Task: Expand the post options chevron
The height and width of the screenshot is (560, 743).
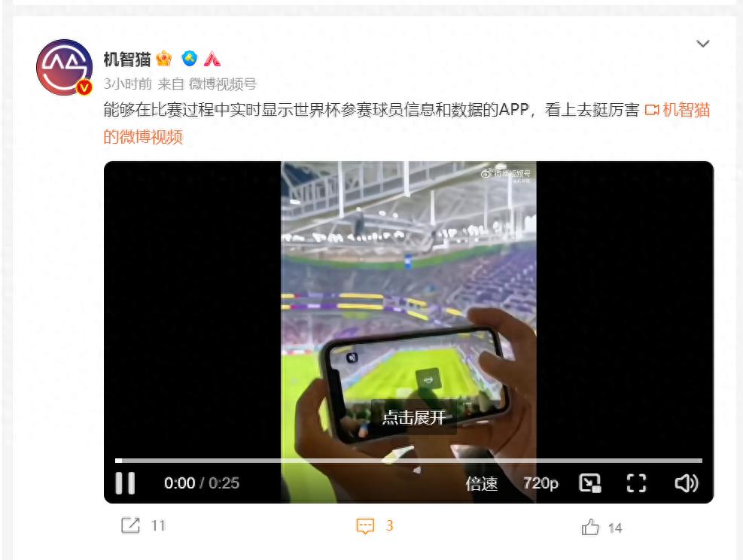Action: 702,44
